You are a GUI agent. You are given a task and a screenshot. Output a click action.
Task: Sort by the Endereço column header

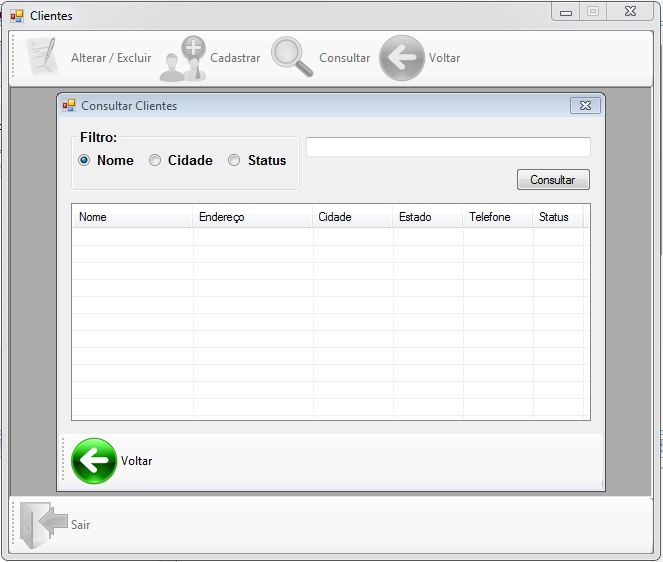point(252,217)
